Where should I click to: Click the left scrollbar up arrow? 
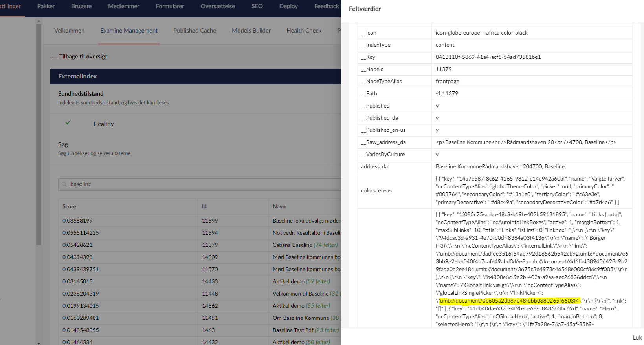(x=39, y=20)
